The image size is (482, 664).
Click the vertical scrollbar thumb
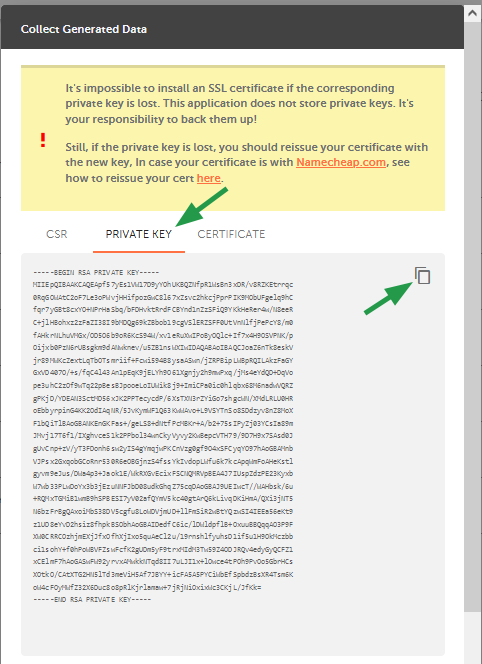click(x=472, y=316)
